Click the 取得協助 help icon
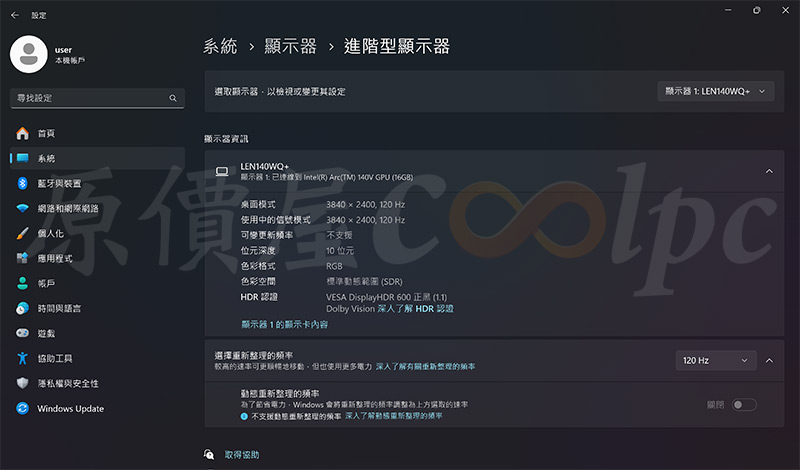This screenshot has height=470, width=800. (x=209, y=455)
